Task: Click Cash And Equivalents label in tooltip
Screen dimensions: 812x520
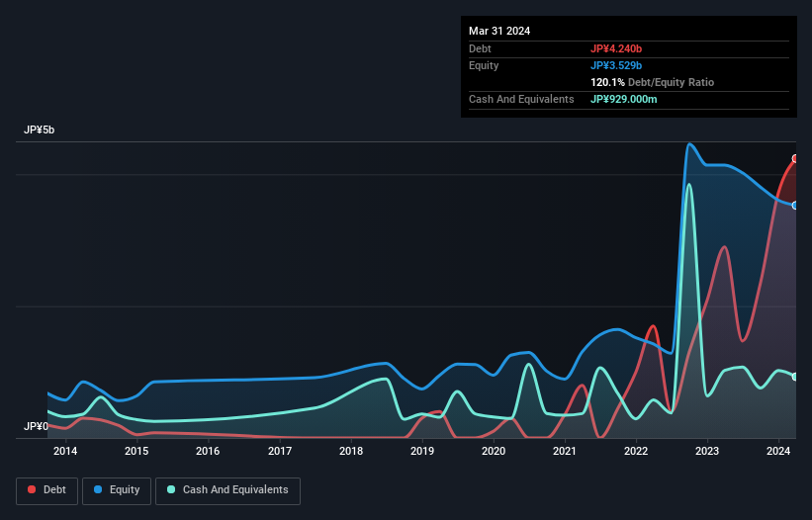Action: pos(521,99)
